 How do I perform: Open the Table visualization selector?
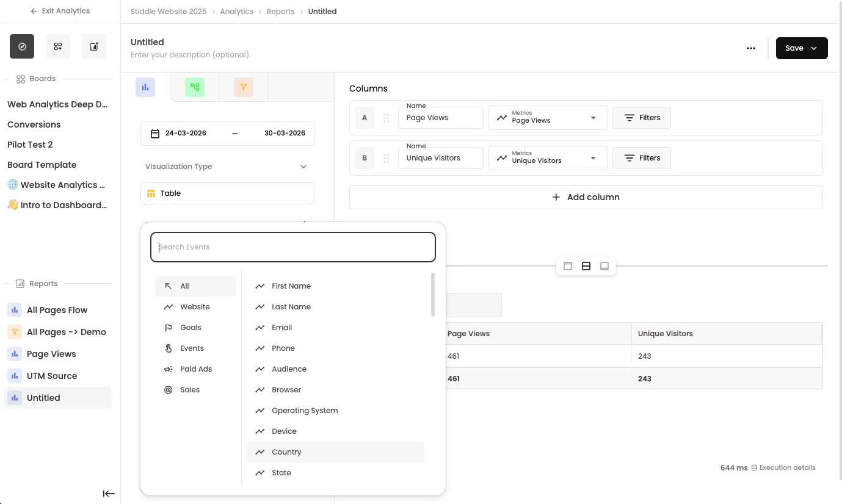227,193
